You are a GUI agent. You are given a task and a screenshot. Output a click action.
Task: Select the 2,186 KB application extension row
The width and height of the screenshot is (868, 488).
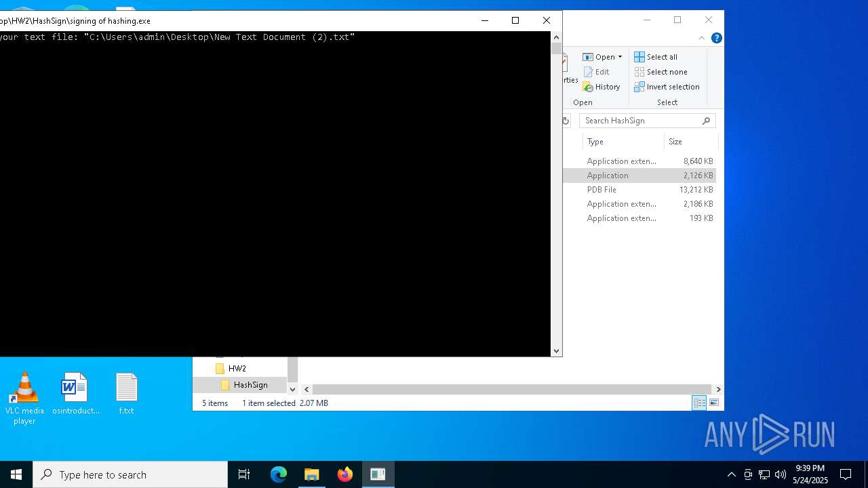pos(639,204)
